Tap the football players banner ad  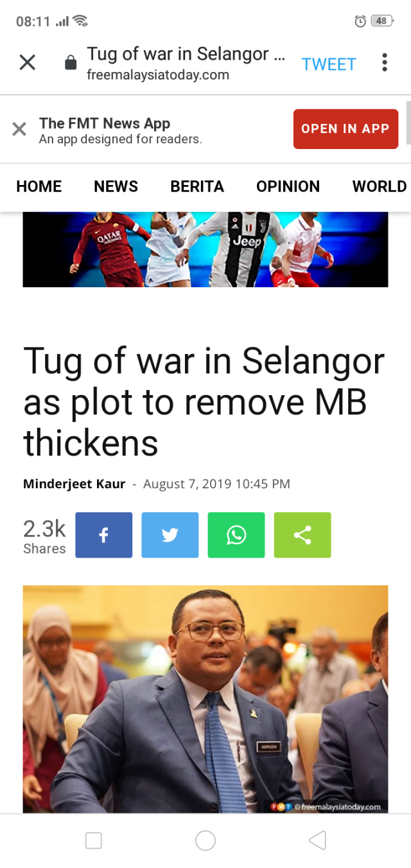click(x=205, y=249)
